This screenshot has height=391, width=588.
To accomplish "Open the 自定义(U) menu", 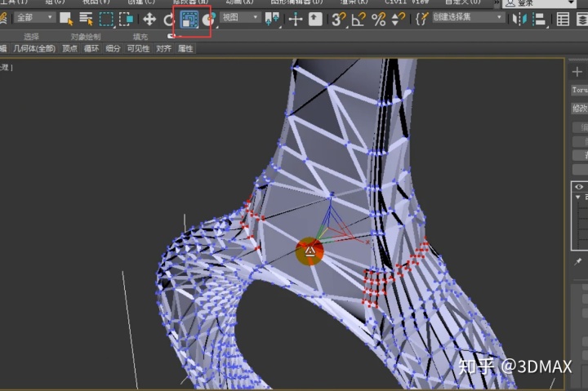I will [463, 2].
